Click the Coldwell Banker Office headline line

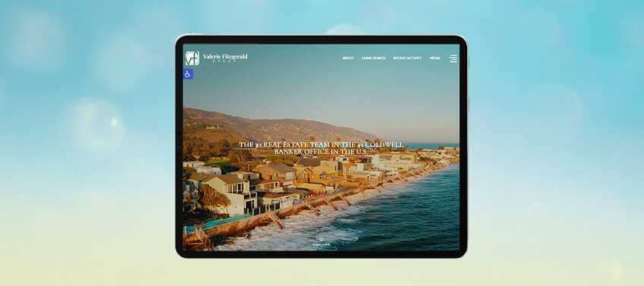[x=320, y=152]
